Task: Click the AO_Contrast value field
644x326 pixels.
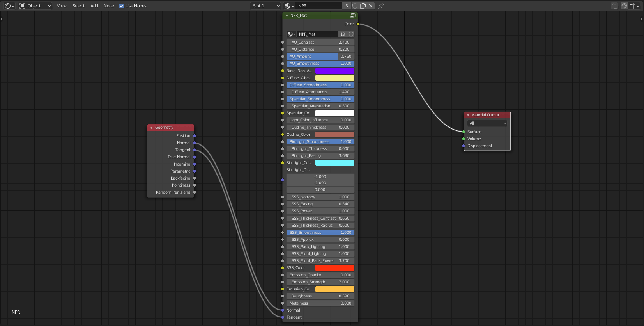Action: click(x=320, y=43)
